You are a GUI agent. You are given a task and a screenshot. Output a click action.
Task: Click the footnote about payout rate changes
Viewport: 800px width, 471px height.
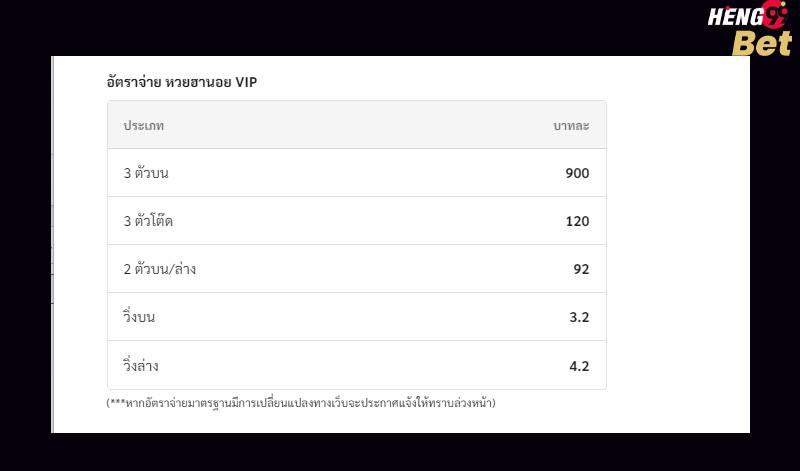(x=301, y=403)
